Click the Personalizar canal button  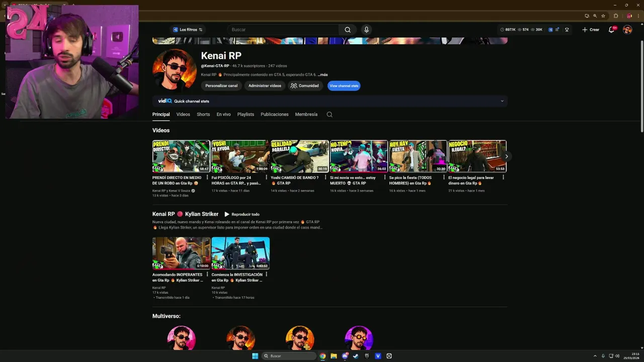[x=221, y=85]
